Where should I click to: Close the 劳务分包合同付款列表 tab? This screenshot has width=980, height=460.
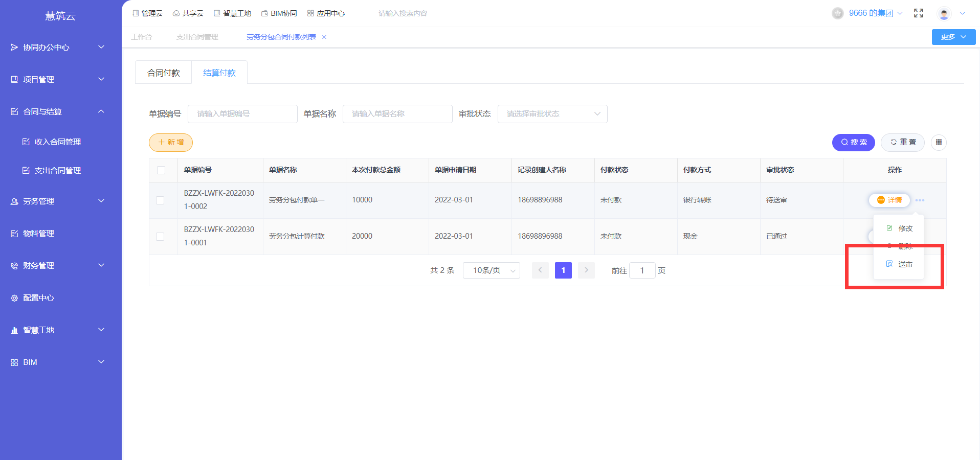[x=324, y=37]
